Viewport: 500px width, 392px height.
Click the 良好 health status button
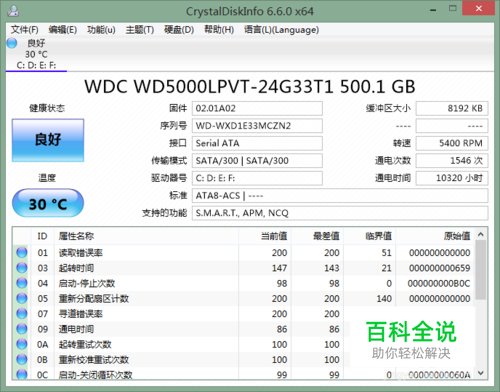48,140
